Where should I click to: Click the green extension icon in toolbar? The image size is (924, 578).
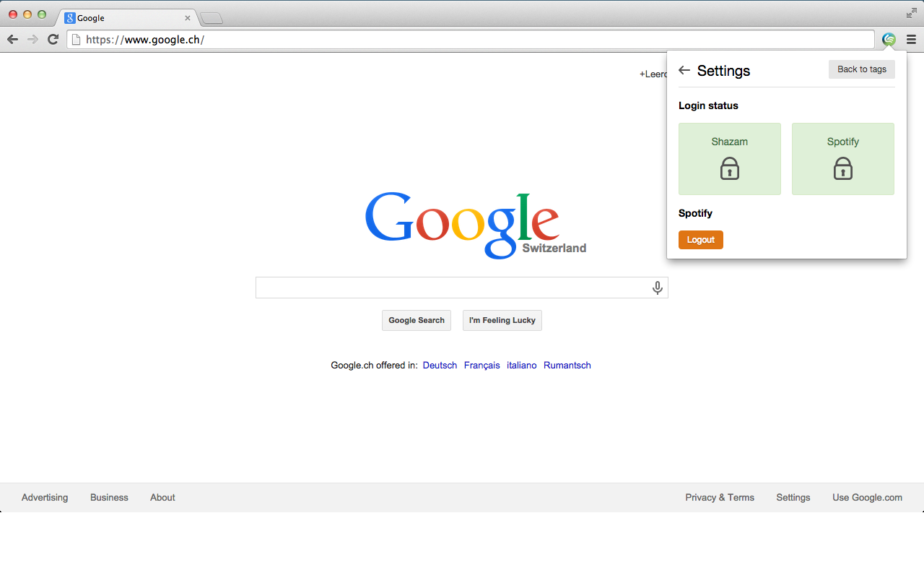pos(889,40)
